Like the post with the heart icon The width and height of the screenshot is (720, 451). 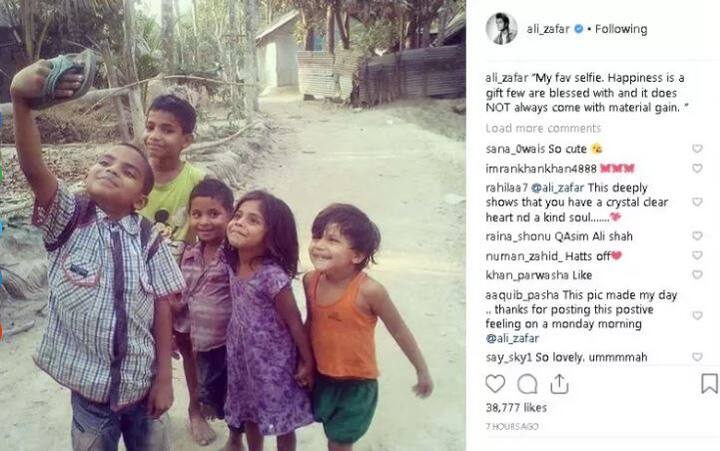point(495,384)
